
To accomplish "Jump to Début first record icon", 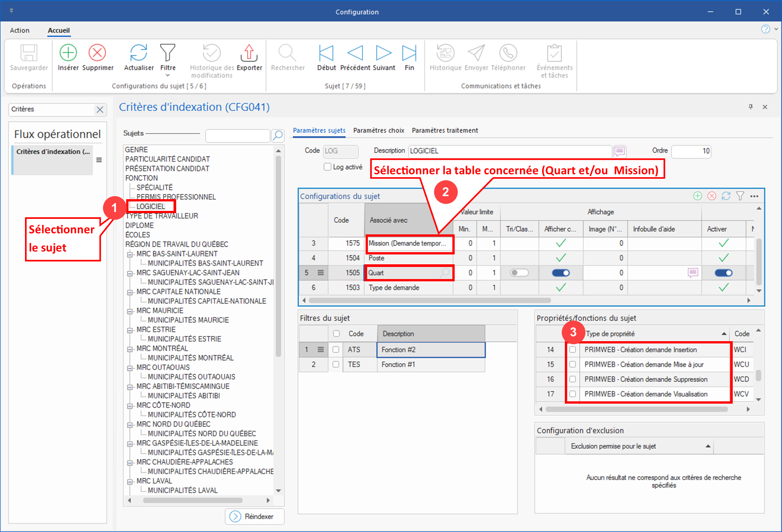I will (326, 53).
